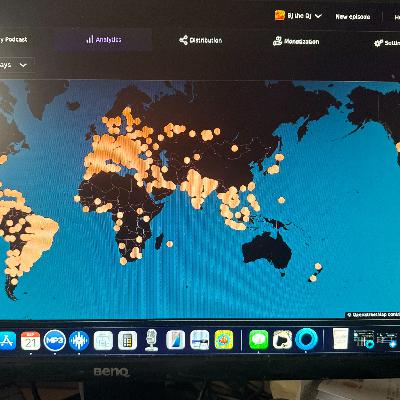400x400 pixels.
Task: Open the Calendar app showing 21
Action: coord(31,341)
